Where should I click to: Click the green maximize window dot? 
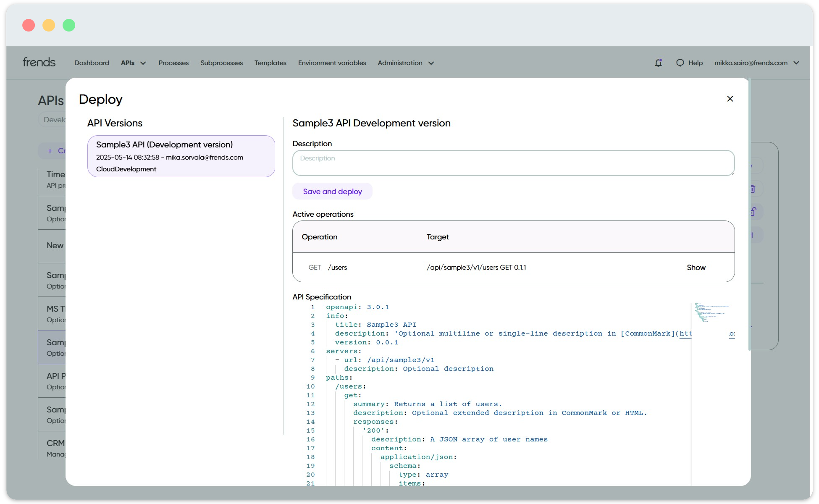69,25
